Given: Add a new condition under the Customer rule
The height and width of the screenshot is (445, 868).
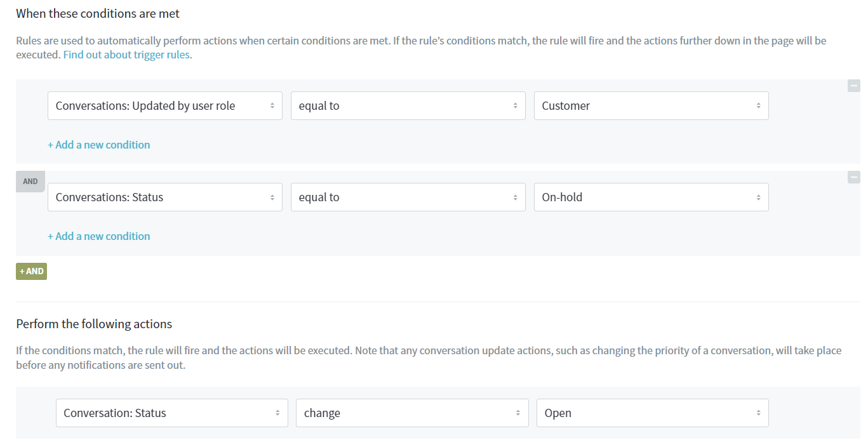Looking at the screenshot, I should (x=99, y=145).
